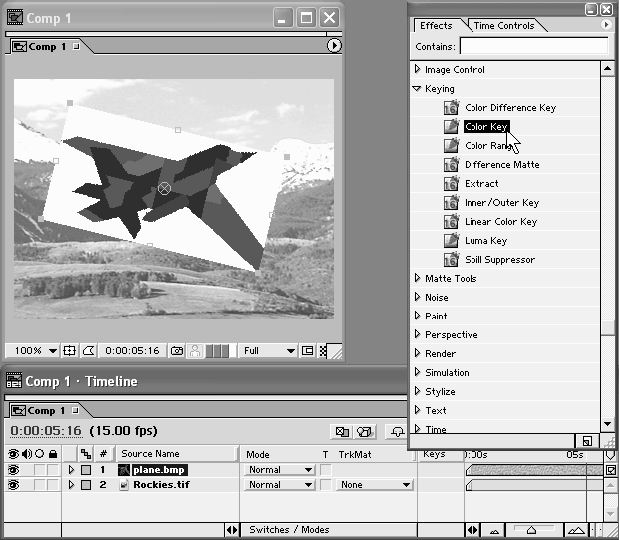Toggle the title-action safe grid icon

point(70,351)
